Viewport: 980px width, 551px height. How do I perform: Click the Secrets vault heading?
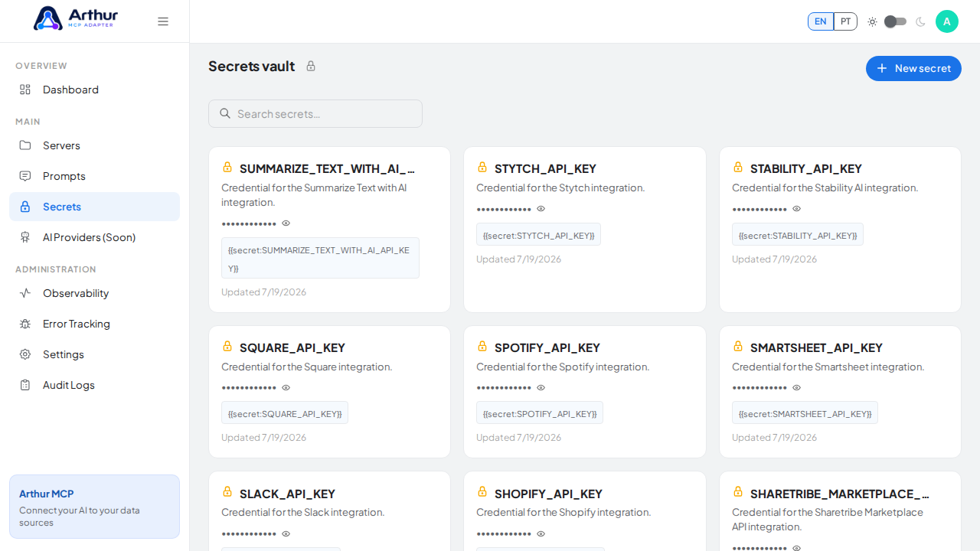coord(251,66)
